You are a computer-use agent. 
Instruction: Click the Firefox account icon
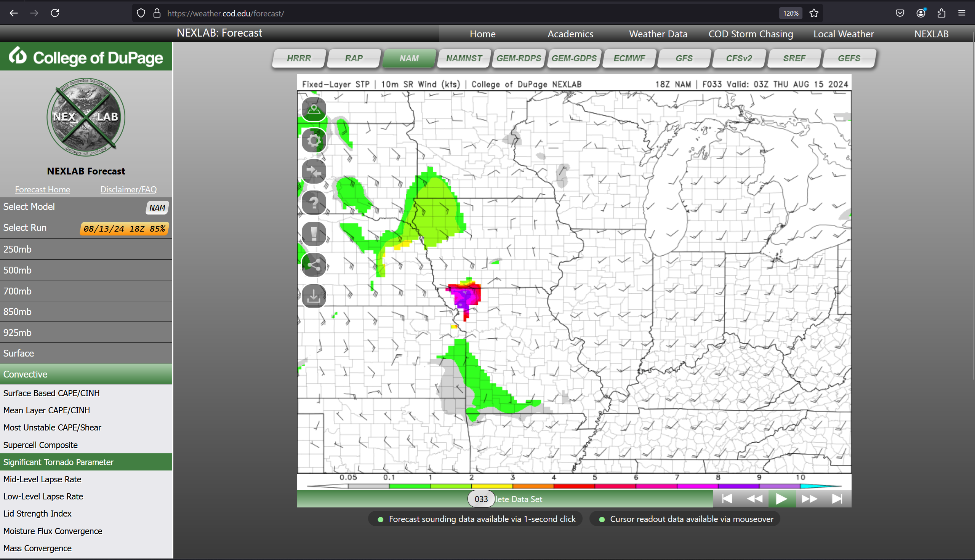click(x=921, y=13)
